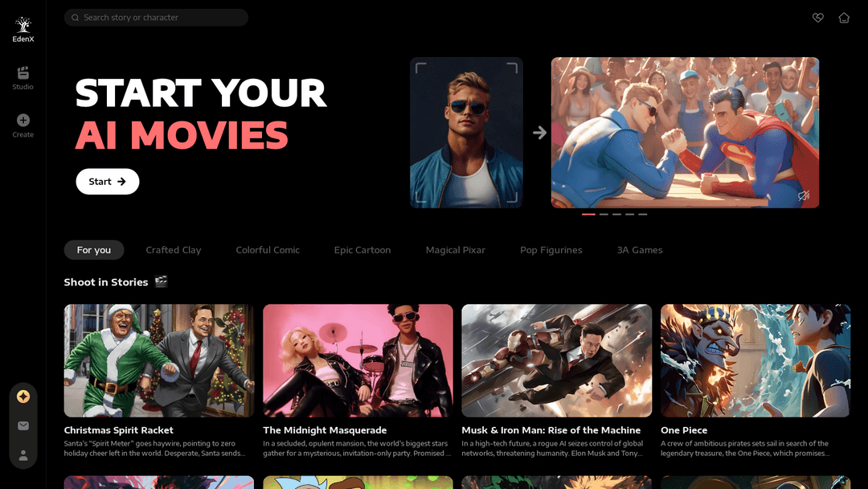Open Musk & Iron Man story thumbnail
The image size is (868, 489).
coord(557,360)
